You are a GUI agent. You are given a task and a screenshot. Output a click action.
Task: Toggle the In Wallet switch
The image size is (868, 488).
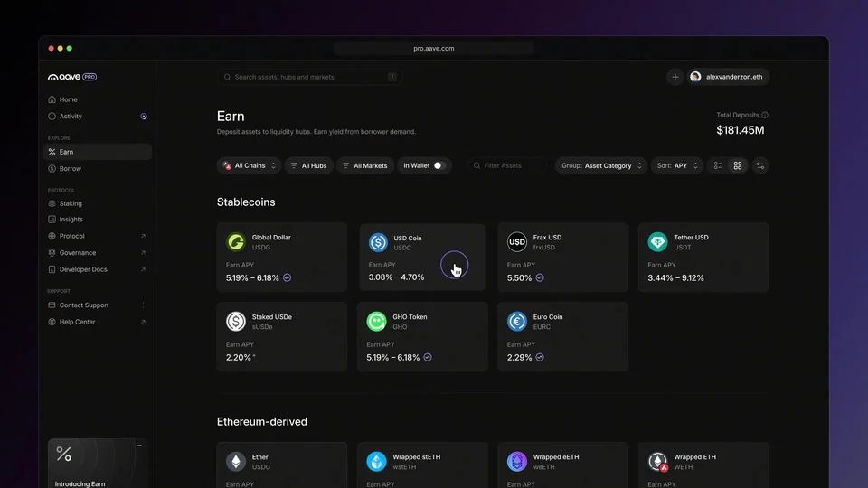[x=439, y=165]
